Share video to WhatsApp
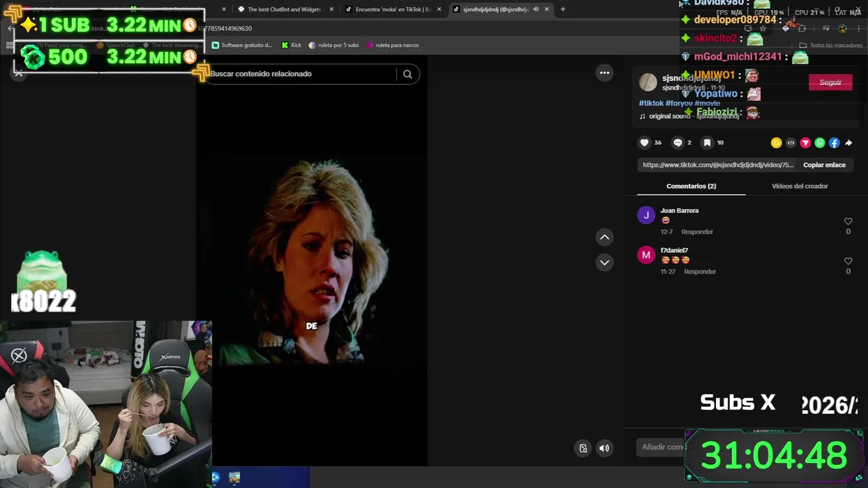Screen dimensions: 868x488 coord(820,142)
